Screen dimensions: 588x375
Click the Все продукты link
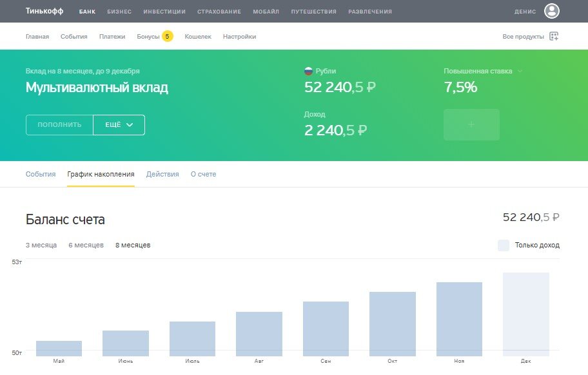pos(523,37)
